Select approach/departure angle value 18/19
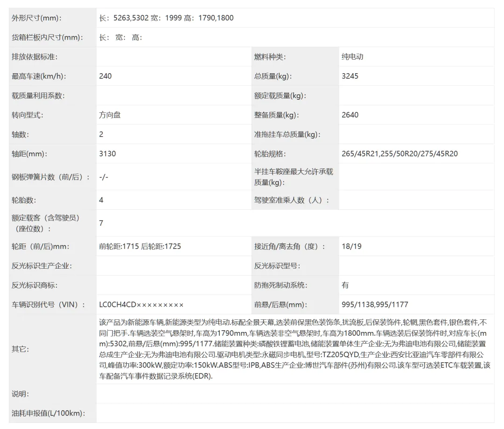The image size is (504, 429). pos(351,246)
